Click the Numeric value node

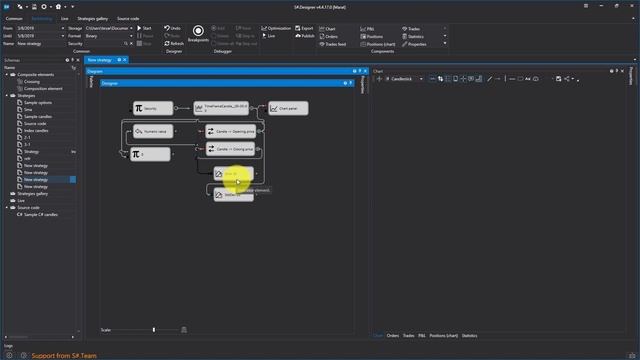pos(153,131)
